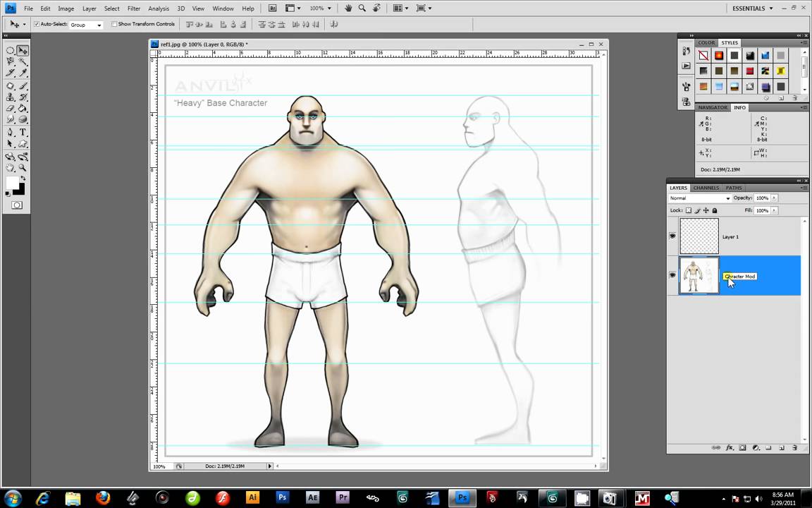
Task: Select the Path Selection arrow tool
Action: coord(10,144)
